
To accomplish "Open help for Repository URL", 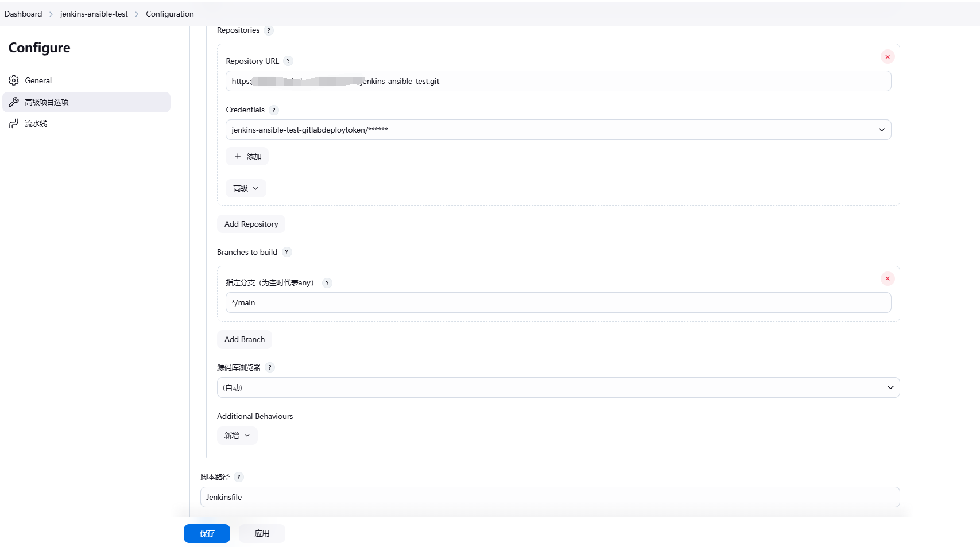I will 289,60.
